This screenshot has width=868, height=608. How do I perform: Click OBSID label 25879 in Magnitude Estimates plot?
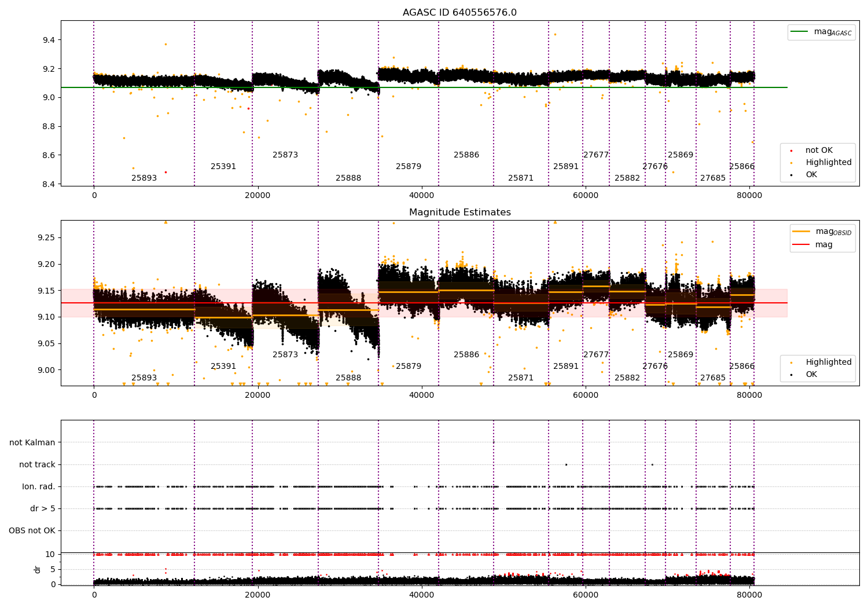click(409, 367)
